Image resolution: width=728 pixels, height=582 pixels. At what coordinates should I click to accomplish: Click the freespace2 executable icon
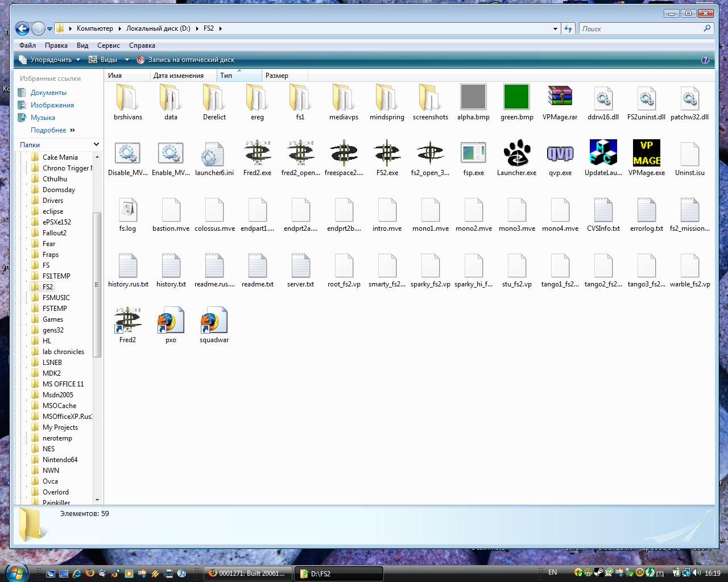coord(344,153)
